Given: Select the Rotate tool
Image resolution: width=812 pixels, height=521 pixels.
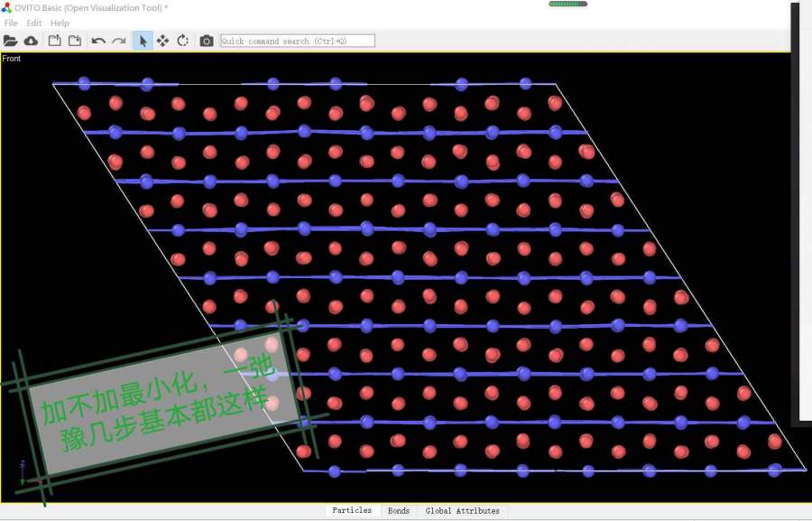Looking at the screenshot, I should click(182, 41).
